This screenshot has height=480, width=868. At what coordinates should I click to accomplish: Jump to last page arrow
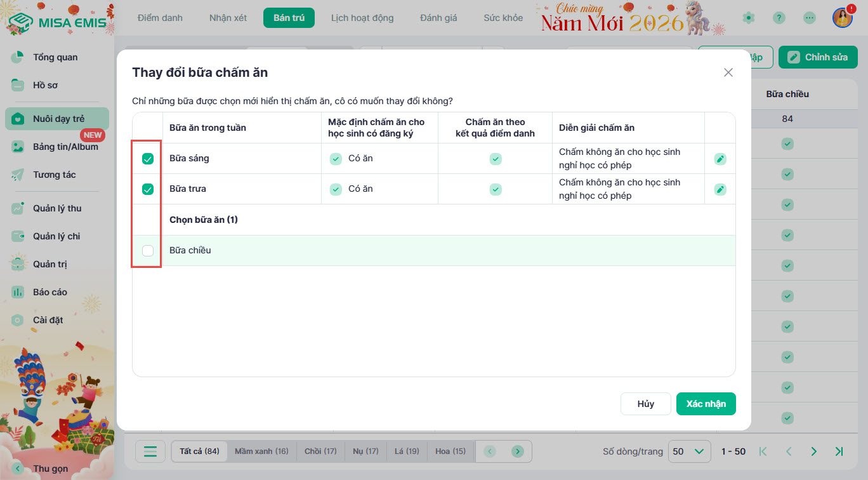click(x=839, y=451)
